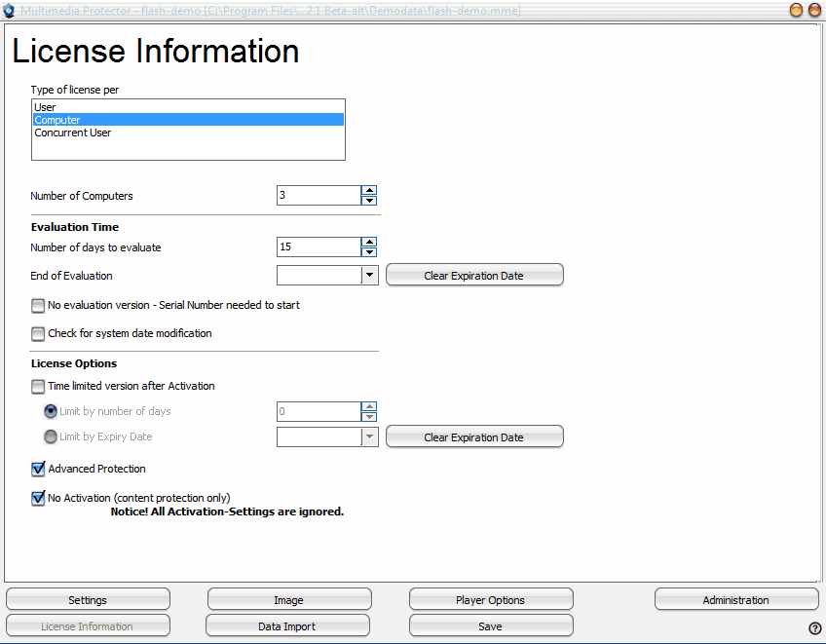The width and height of the screenshot is (826, 644).
Task: Open the Settings section
Action: 88,600
